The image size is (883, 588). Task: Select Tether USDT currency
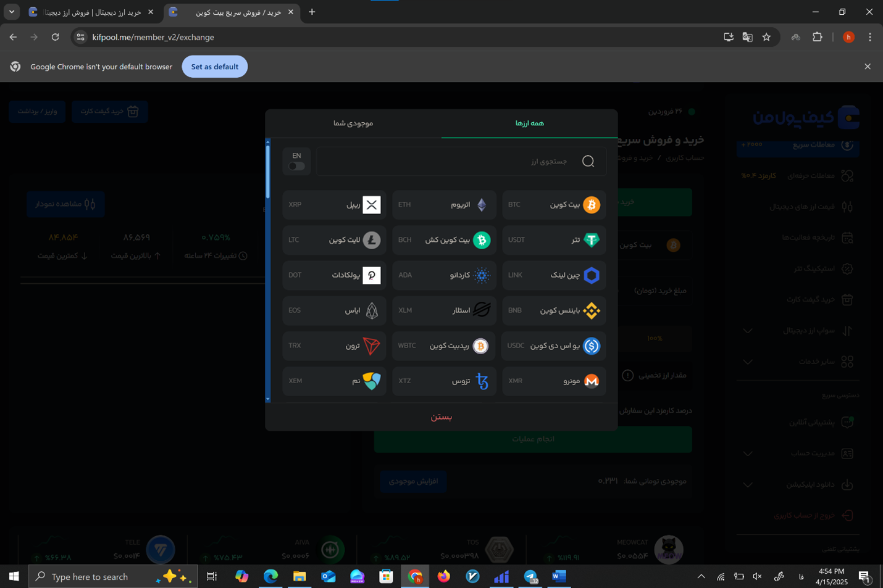(554, 240)
